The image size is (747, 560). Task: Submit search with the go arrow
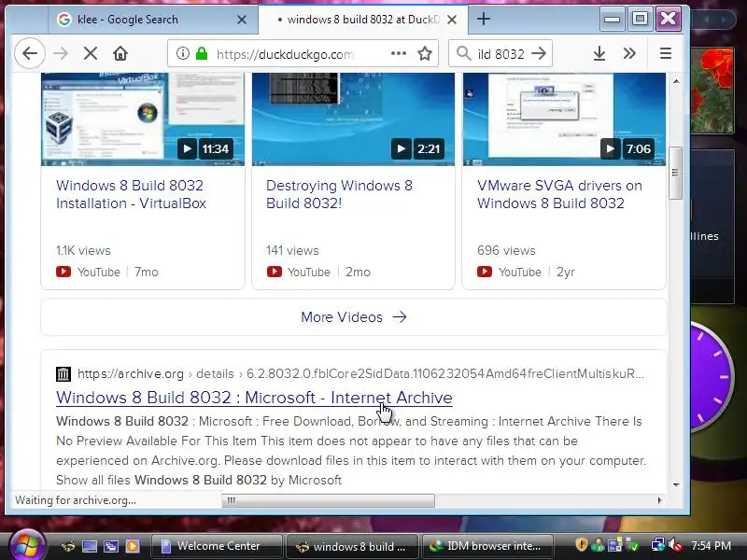[539, 53]
